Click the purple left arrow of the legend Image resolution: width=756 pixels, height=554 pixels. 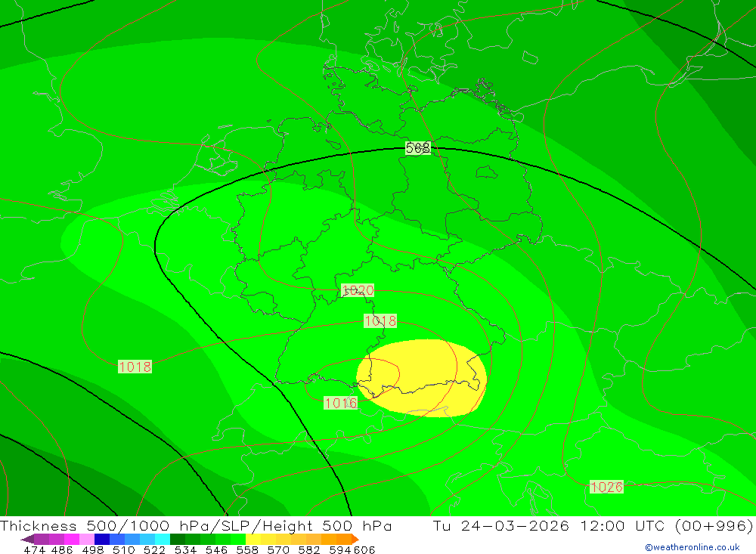click(x=27, y=539)
